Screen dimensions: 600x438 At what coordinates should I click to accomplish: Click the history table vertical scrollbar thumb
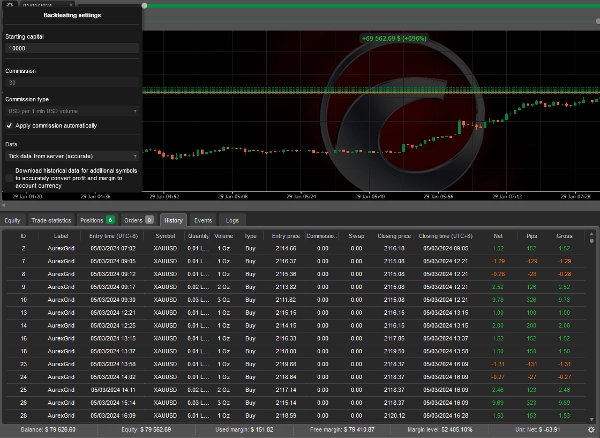pyautogui.click(x=592, y=241)
